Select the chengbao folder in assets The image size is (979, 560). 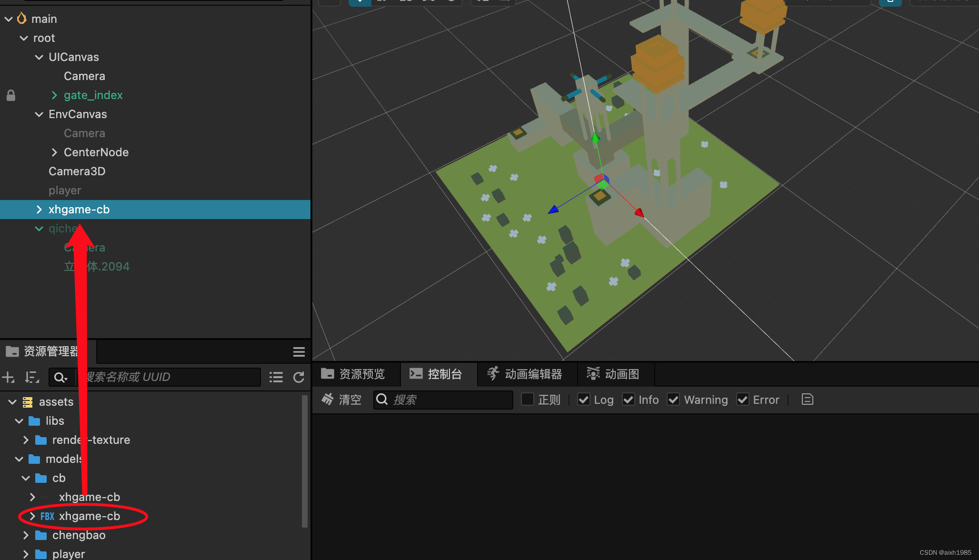pos(79,535)
